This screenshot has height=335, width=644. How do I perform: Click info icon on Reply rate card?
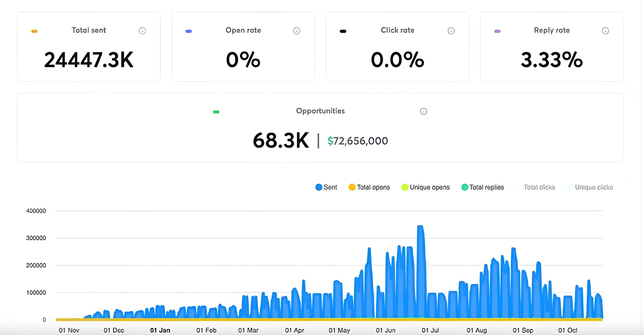[x=605, y=31]
